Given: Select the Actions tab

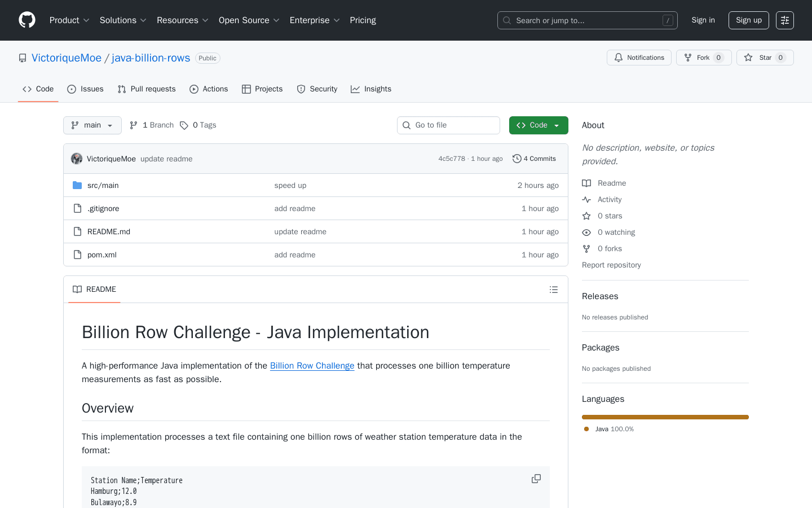Looking at the screenshot, I should pyautogui.click(x=209, y=89).
